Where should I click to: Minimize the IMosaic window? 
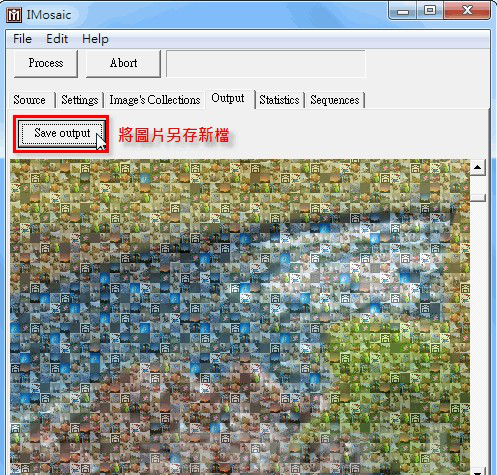(403, 11)
